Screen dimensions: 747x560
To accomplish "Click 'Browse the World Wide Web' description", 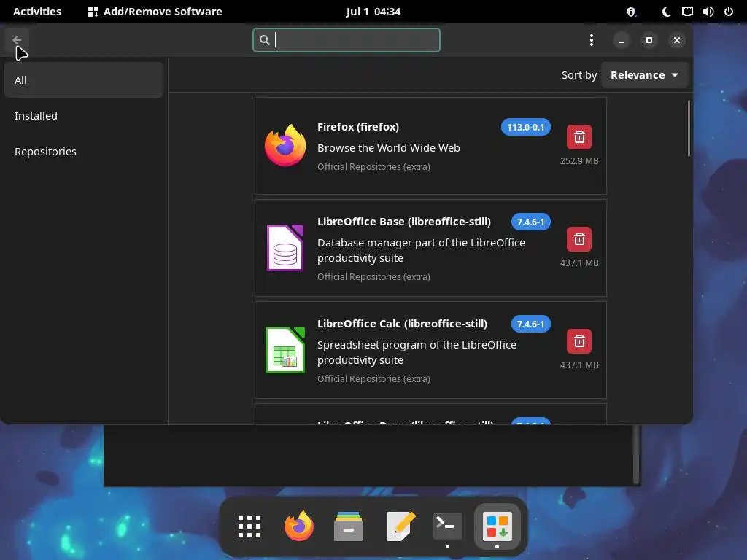I will pyautogui.click(x=389, y=148).
